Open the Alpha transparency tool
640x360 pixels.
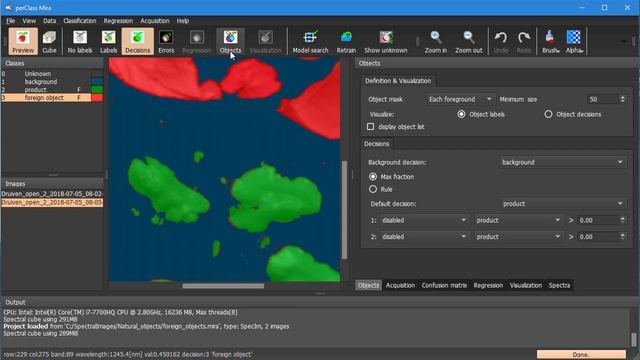click(x=574, y=41)
